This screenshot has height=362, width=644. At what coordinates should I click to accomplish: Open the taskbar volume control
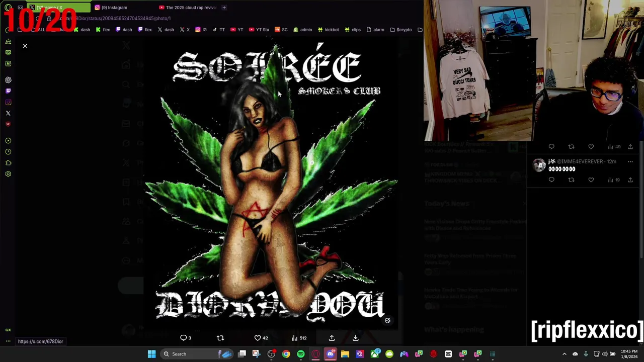click(605, 354)
